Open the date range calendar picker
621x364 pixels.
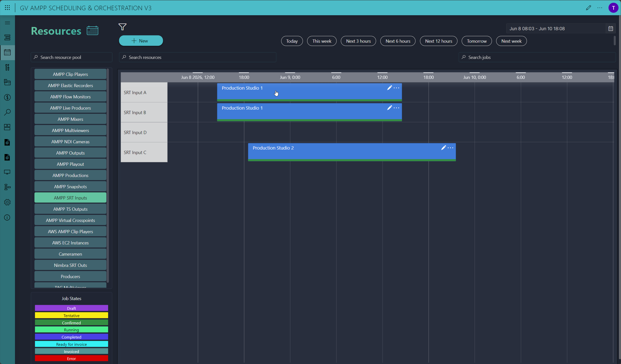(x=611, y=29)
